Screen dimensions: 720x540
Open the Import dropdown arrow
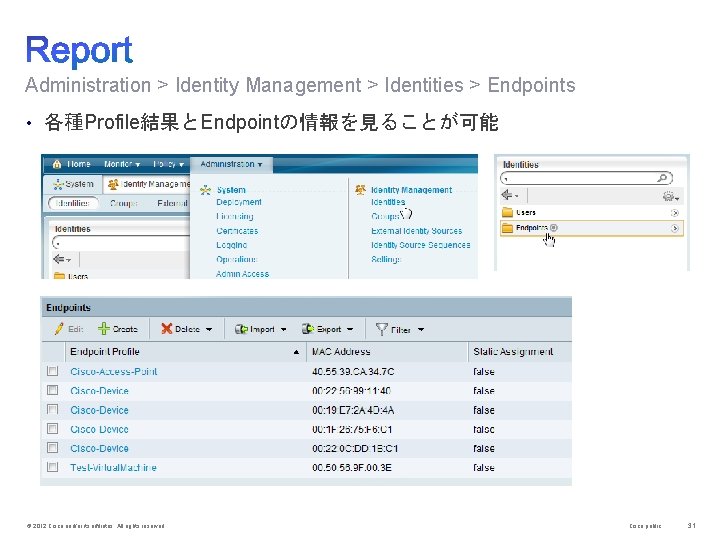click(283, 330)
